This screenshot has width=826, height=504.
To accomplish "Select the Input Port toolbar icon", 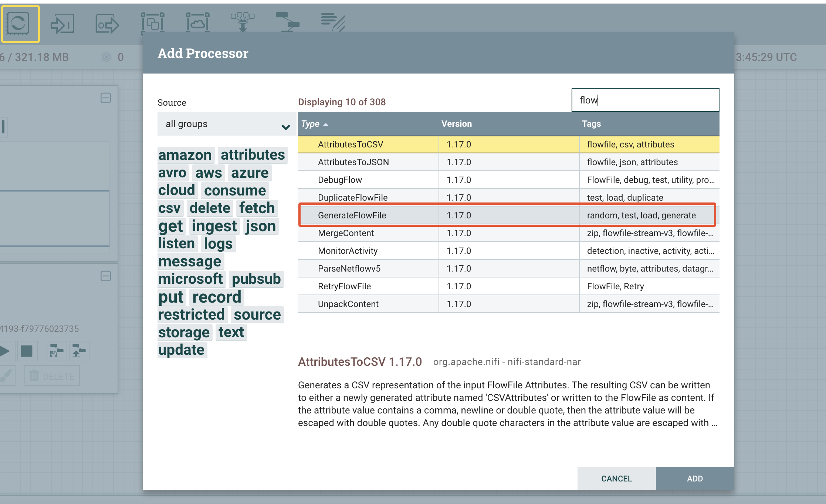I will pos(62,24).
